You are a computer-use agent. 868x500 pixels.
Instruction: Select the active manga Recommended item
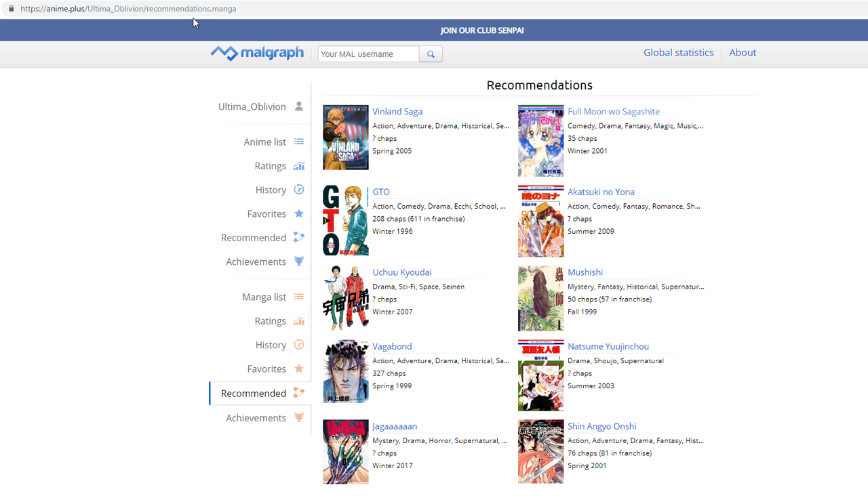[254, 394]
